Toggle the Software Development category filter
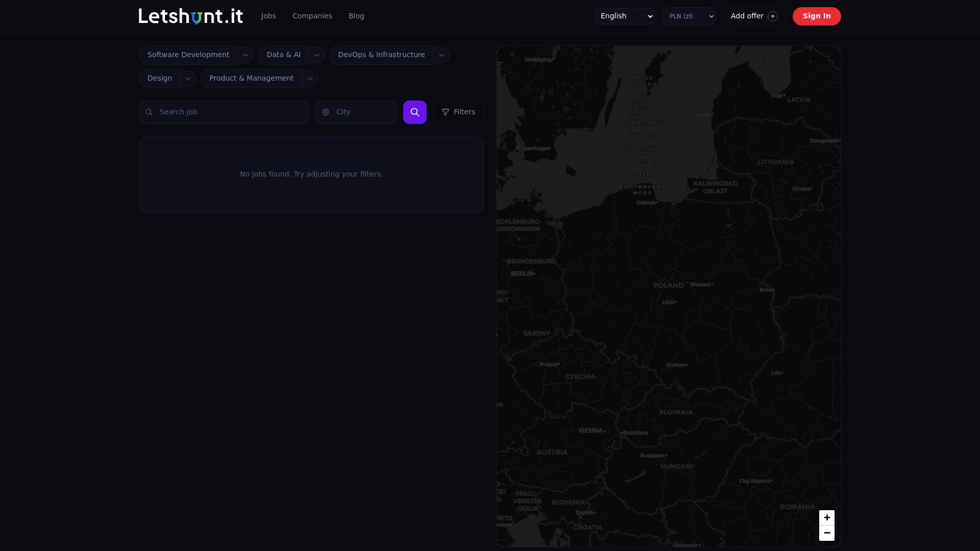980x551 pixels. click(188, 55)
